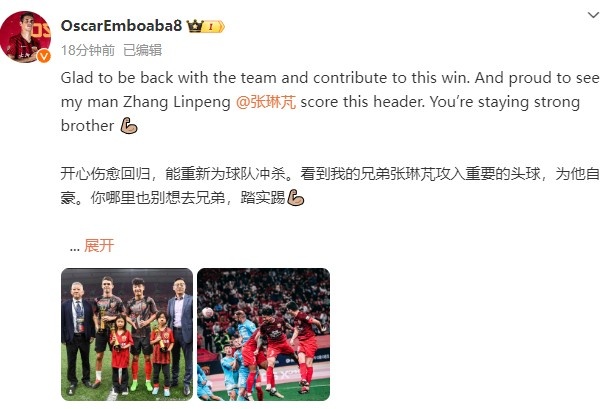Click the ellipsis before 展开
The height and width of the screenshot is (409, 608).
click(74, 247)
